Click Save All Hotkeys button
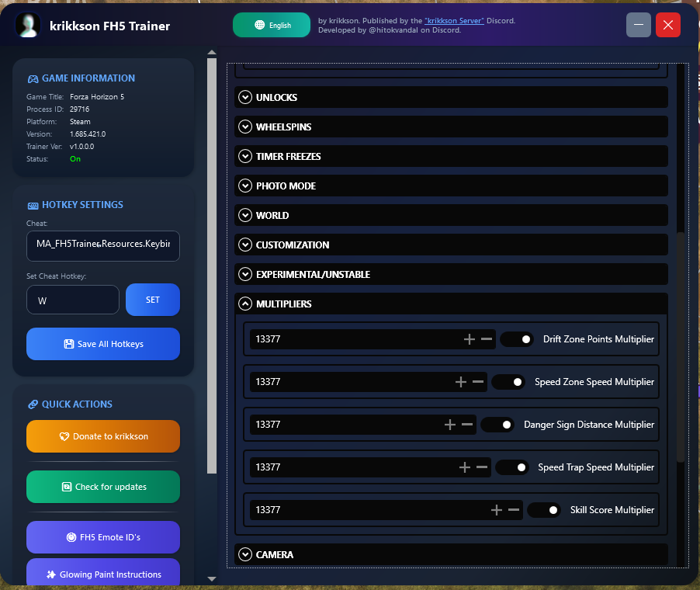 point(103,344)
